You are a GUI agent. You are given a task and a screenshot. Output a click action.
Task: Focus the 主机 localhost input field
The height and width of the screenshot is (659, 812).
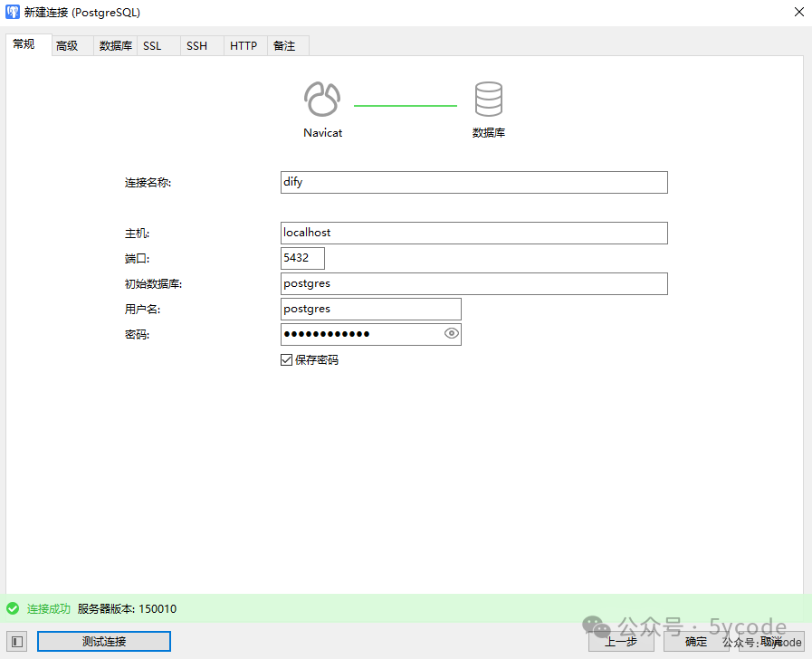pyautogui.click(x=473, y=233)
